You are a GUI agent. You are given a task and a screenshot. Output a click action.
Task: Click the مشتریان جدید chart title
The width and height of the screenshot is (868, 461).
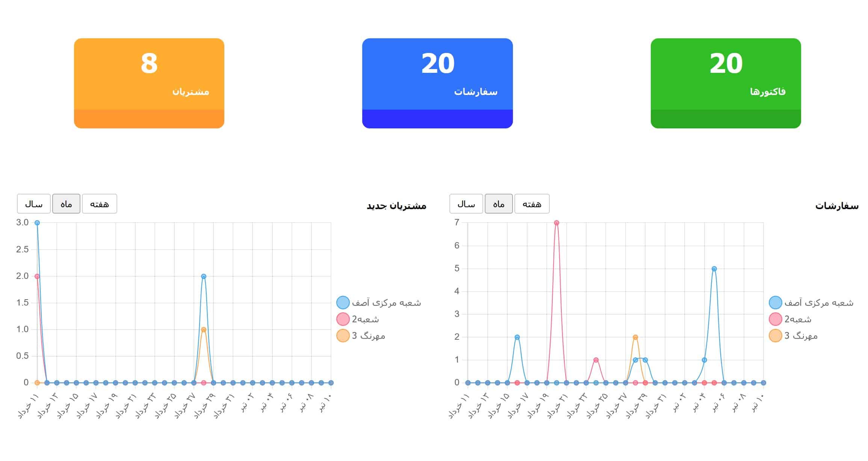pos(396,206)
